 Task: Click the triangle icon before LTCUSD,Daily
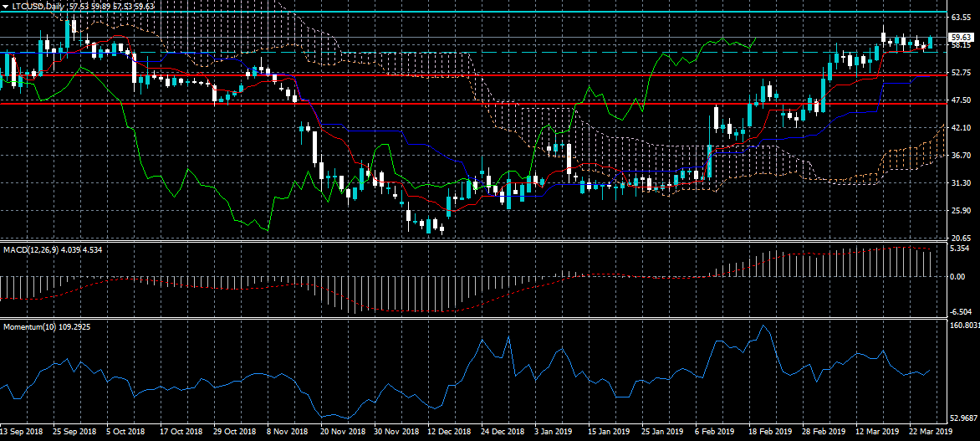6,6
